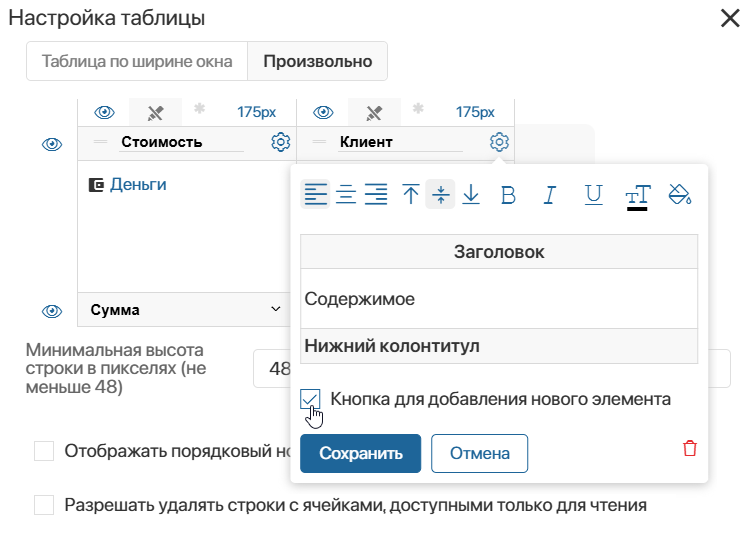Edit width value of Клиент column
The width and height of the screenshot is (746, 534).
(475, 112)
